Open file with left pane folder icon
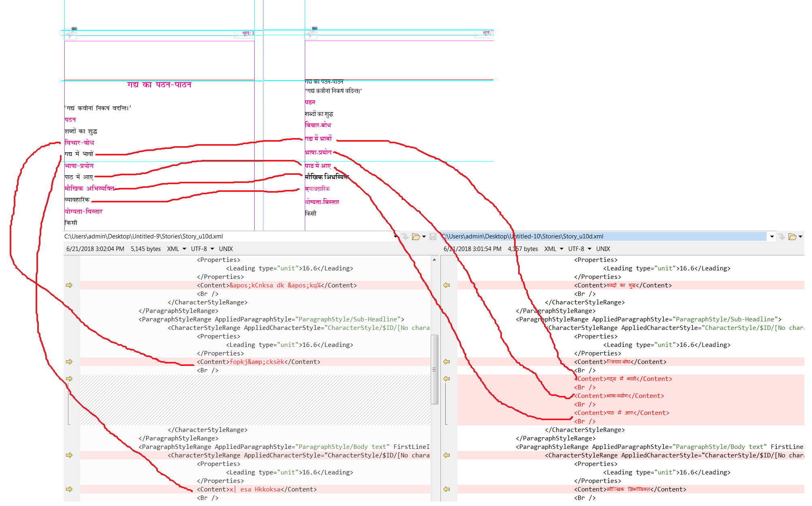 click(x=416, y=237)
